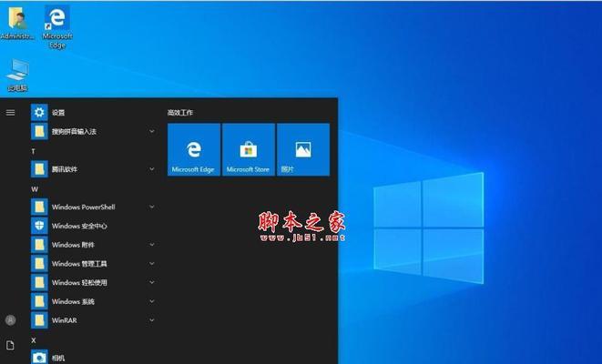The height and width of the screenshot is (364, 602).
Task: Select the Windows 轻松使用 label text
Action: pos(79,283)
